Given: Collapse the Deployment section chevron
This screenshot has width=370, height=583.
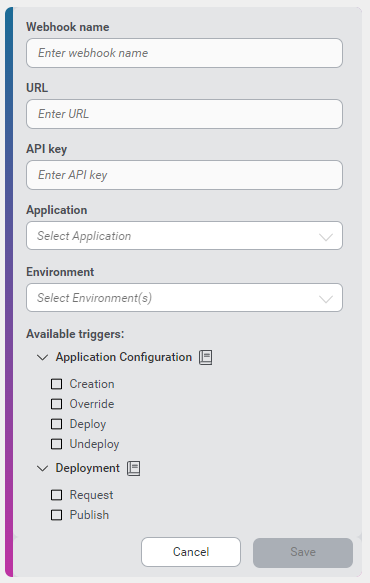Looking at the screenshot, I should pos(43,468).
